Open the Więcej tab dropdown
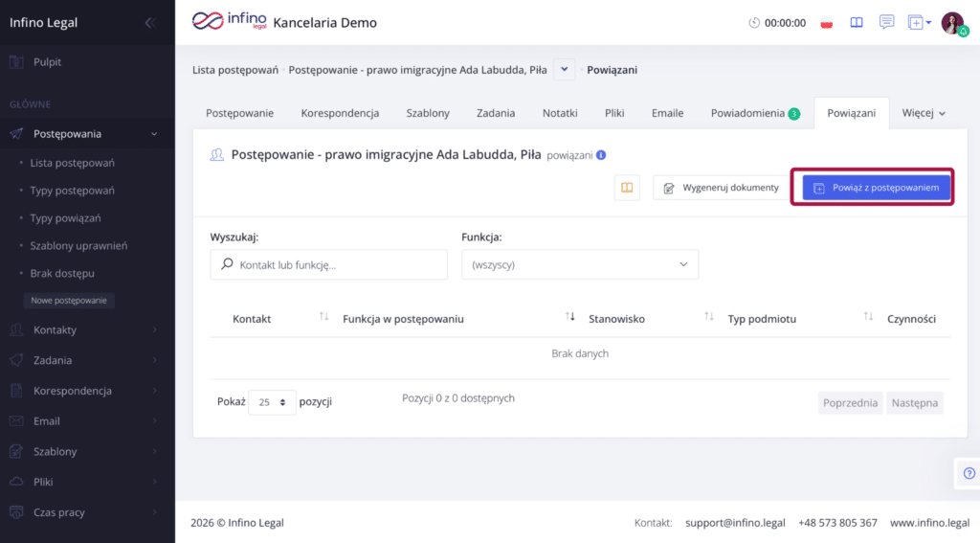The image size is (980, 543). coord(924,113)
